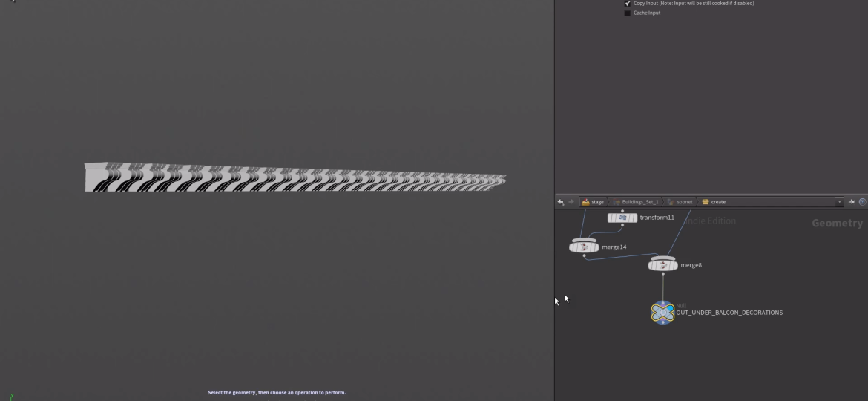Click the back navigation arrow in network path
This screenshot has width=868, height=401.
[561, 202]
